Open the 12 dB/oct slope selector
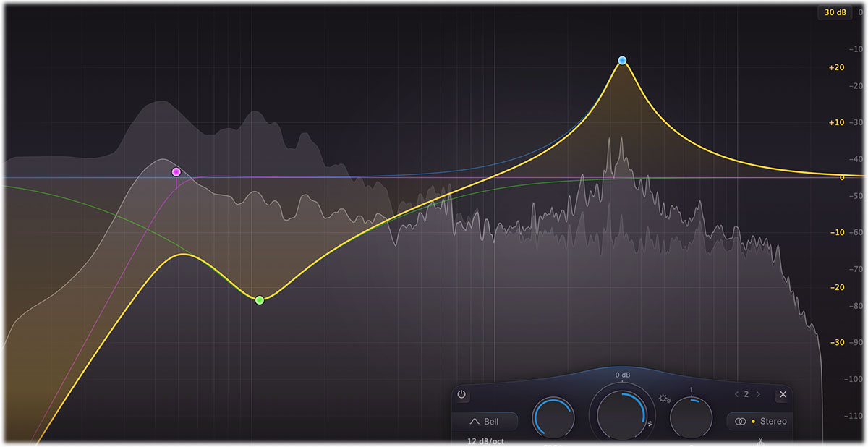 [x=486, y=441]
